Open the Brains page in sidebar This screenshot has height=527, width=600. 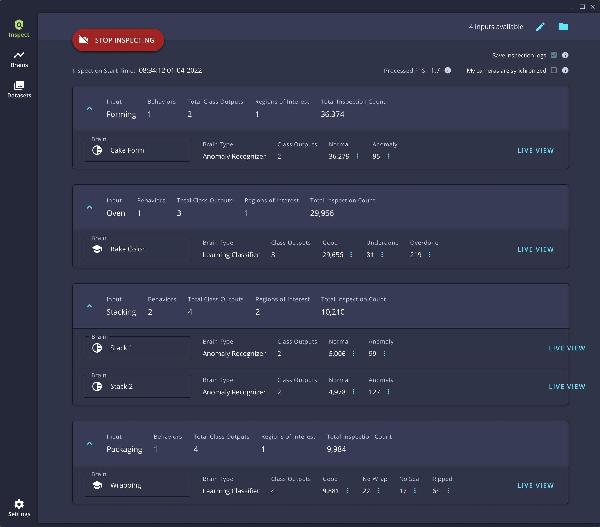pyautogui.click(x=19, y=59)
